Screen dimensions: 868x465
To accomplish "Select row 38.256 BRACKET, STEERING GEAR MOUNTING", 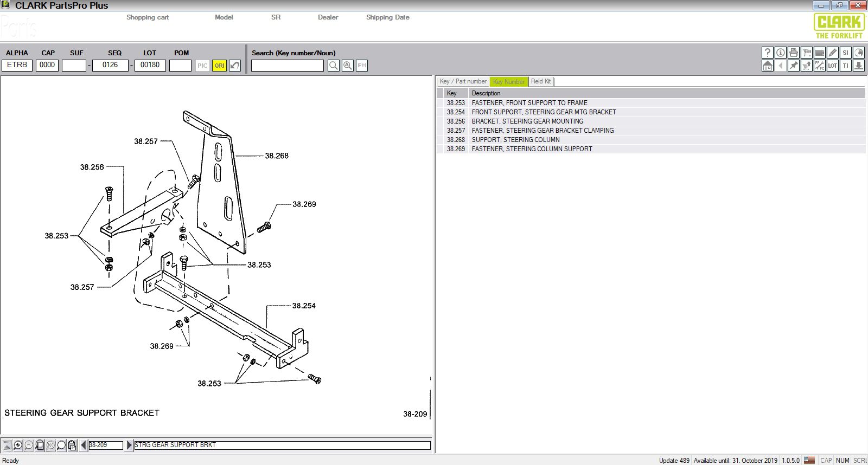I will [x=527, y=121].
